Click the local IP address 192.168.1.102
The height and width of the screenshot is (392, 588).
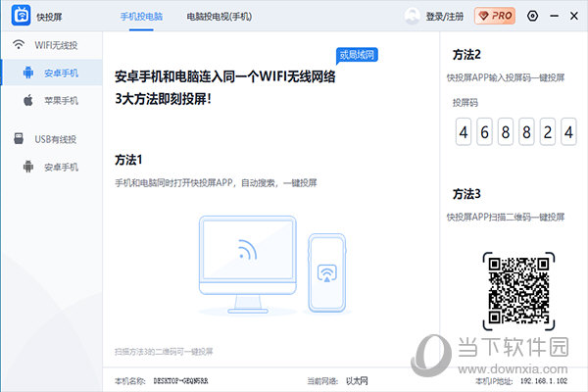coord(544,381)
